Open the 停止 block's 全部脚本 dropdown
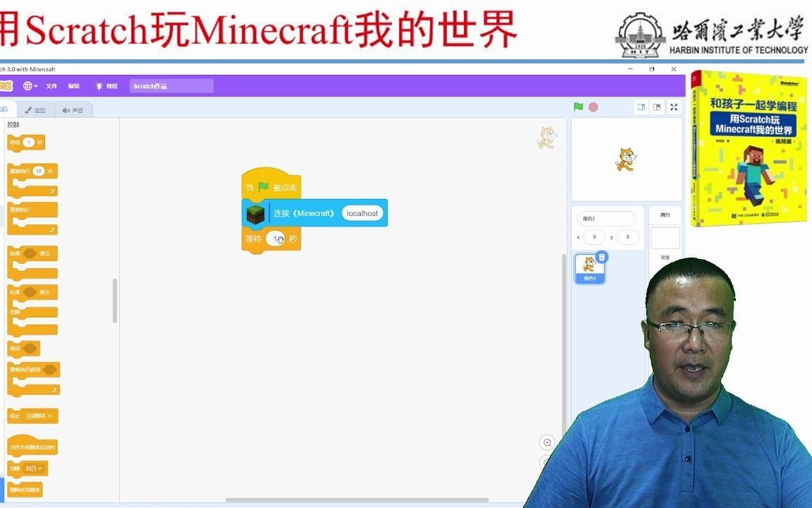This screenshot has width=812, height=508. click(x=37, y=416)
